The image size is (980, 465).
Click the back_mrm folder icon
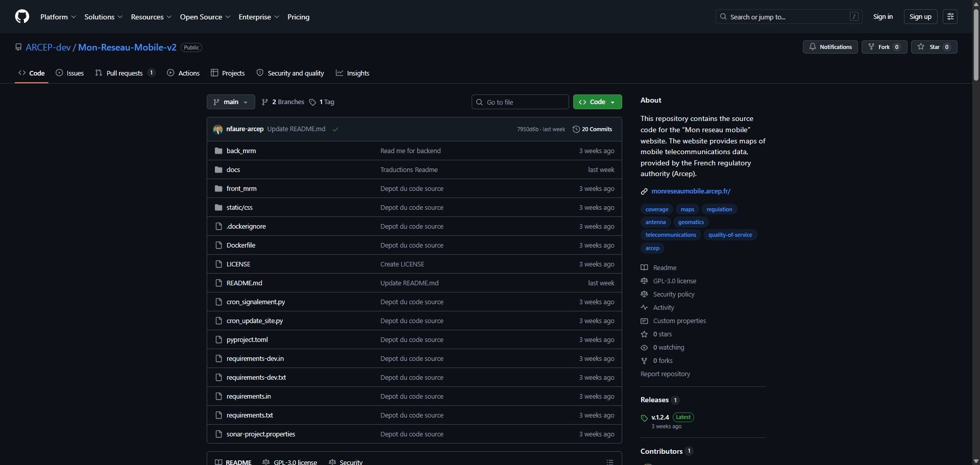click(218, 151)
